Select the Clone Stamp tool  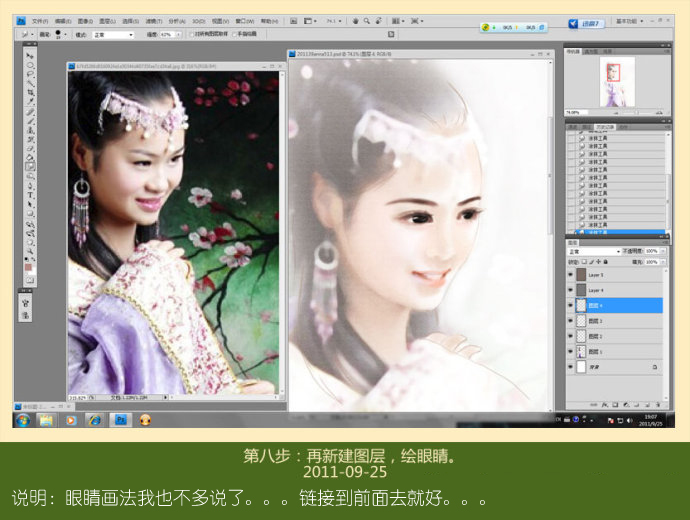pyautogui.click(x=30, y=130)
